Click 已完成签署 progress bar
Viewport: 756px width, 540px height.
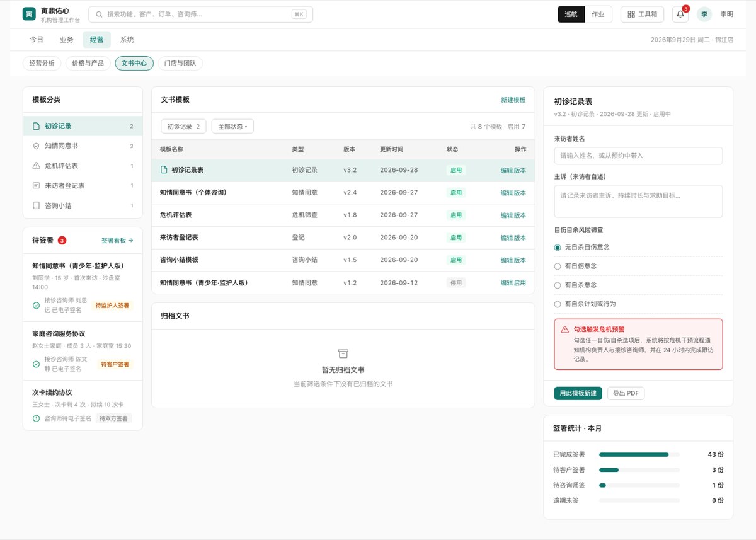(639, 454)
